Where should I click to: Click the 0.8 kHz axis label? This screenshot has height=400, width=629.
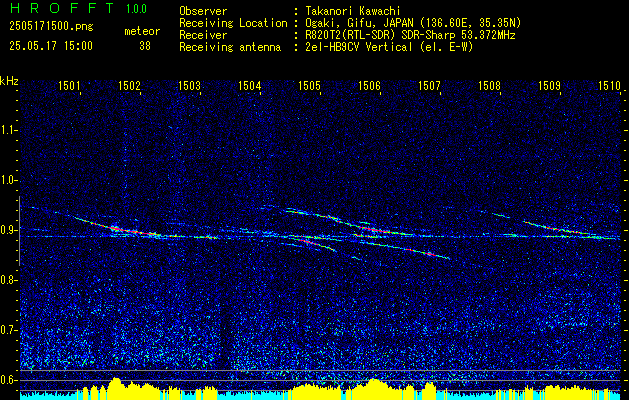click(8, 280)
